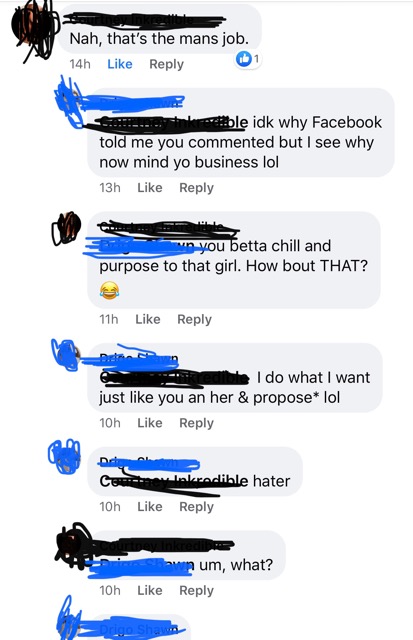The height and width of the screenshot is (640, 413).
Task: Like the "hater" comment
Action: tap(150, 507)
